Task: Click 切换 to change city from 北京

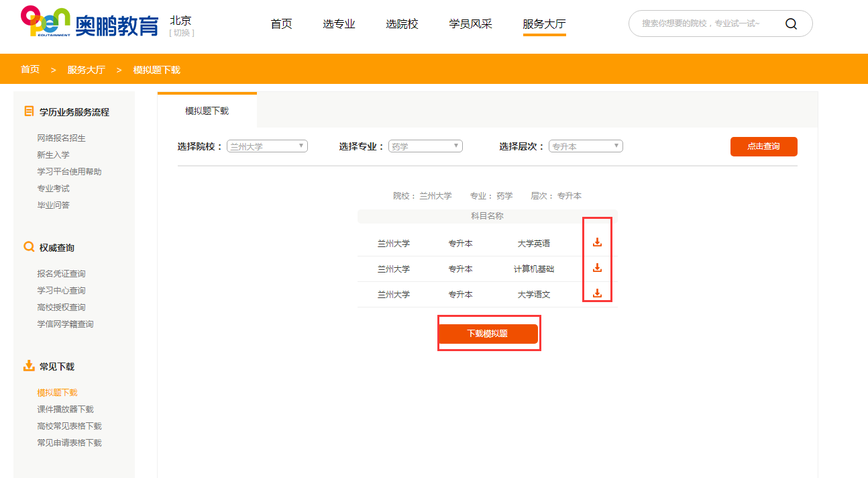Action: (182, 32)
